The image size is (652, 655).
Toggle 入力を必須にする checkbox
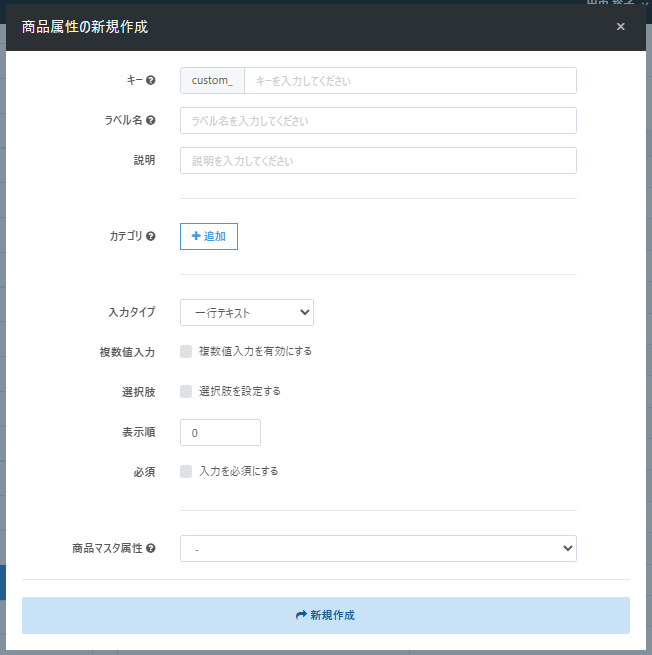[x=186, y=472]
